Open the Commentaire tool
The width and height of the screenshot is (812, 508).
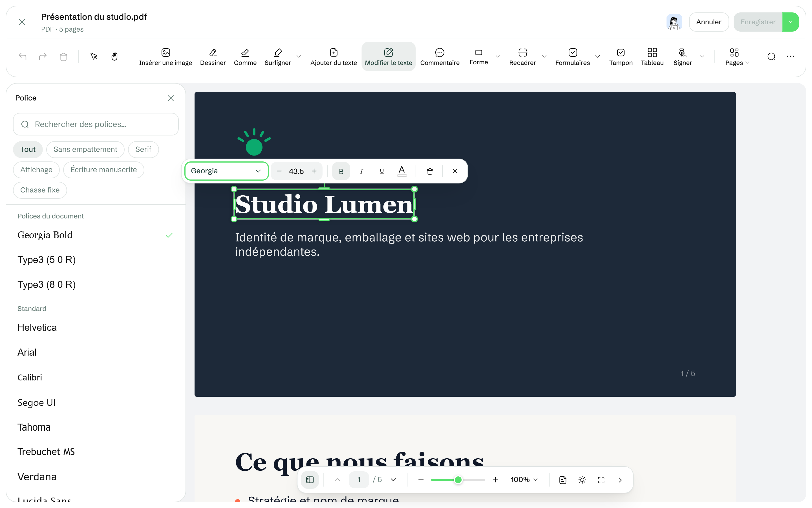pyautogui.click(x=440, y=56)
